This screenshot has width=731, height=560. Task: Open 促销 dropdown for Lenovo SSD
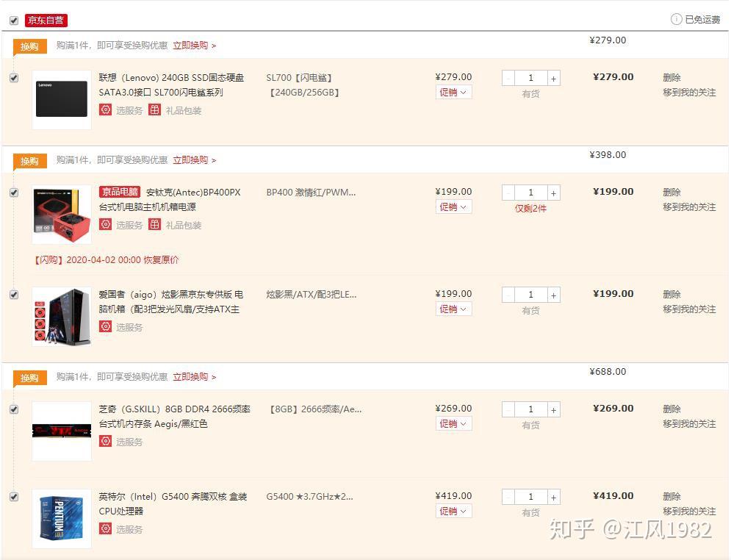[453, 93]
